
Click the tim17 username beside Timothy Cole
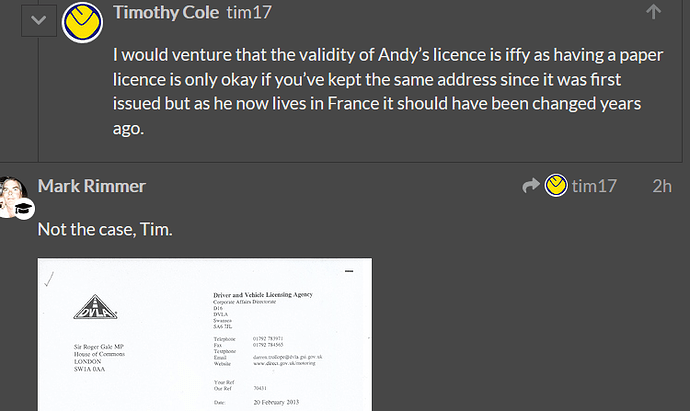[x=248, y=13]
